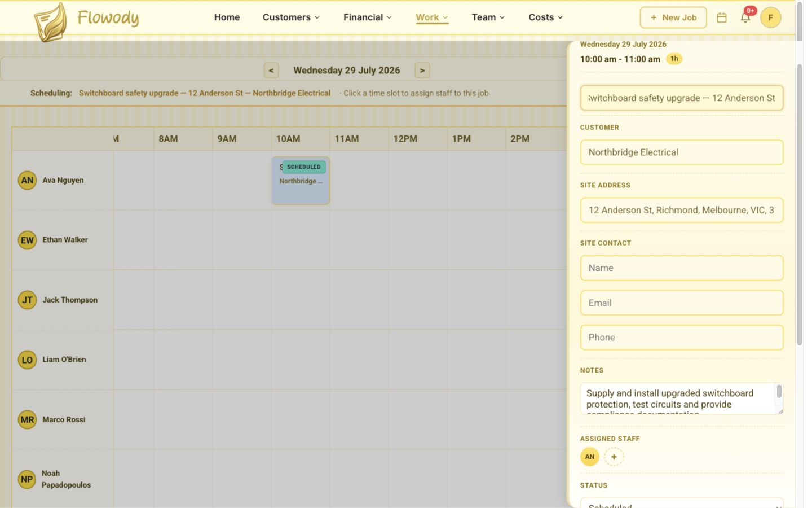Image resolution: width=812 pixels, height=508 pixels.
Task: Click Ethan Walker's EW avatar
Action: tap(27, 240)
